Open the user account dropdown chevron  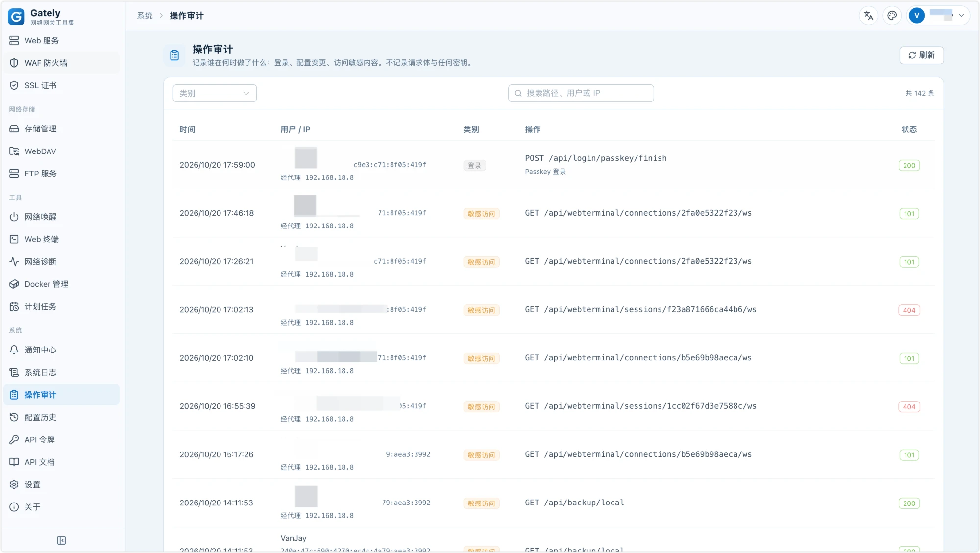[961, 16]
